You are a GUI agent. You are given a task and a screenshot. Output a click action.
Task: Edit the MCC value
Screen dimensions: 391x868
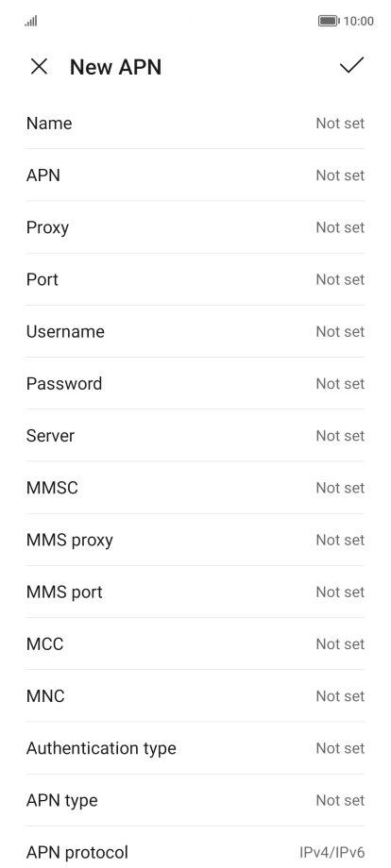(195, 643)
